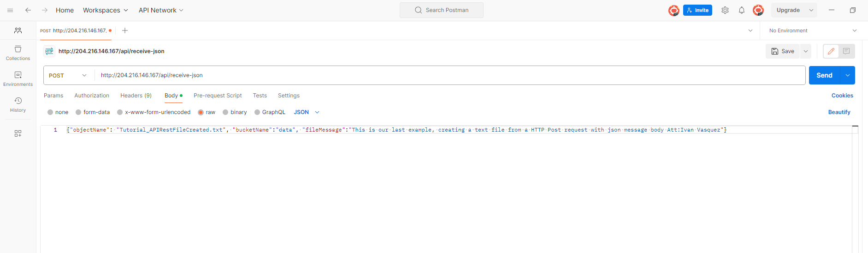868x253 pixels.
Task: Go forward with the right arrow
Action: click(45, 10)
